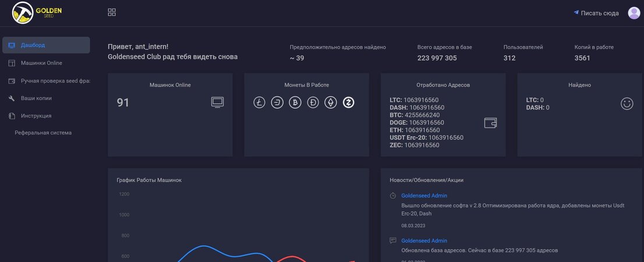Click the smiley icon in Найдено card

click(627, 104)
